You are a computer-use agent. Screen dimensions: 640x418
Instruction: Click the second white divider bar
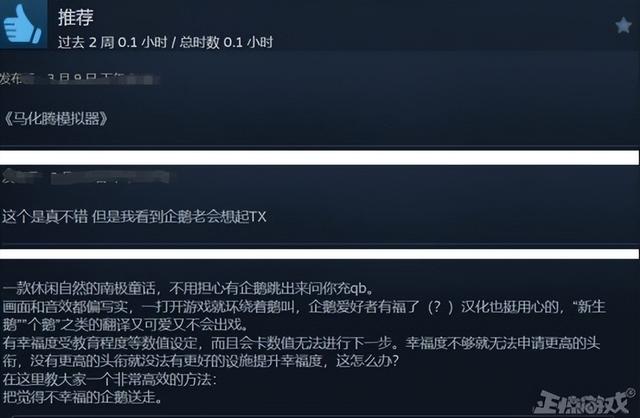[320, 253]
